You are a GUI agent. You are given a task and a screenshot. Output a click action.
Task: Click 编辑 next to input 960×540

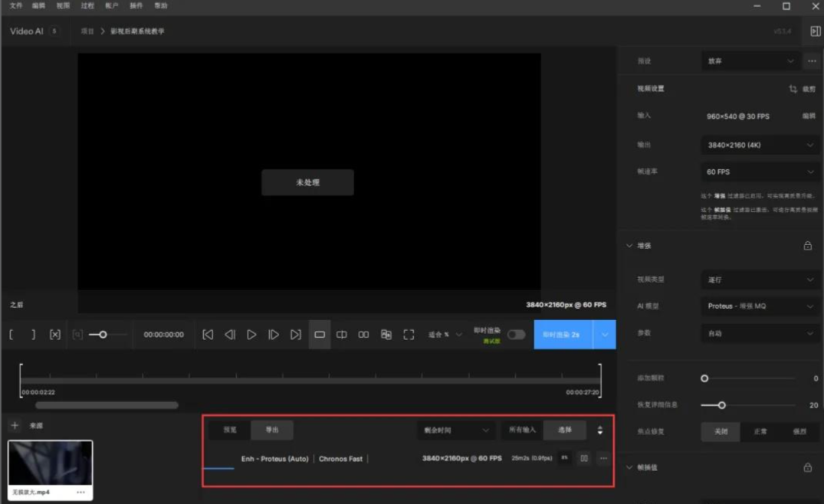tap(809, 116)
